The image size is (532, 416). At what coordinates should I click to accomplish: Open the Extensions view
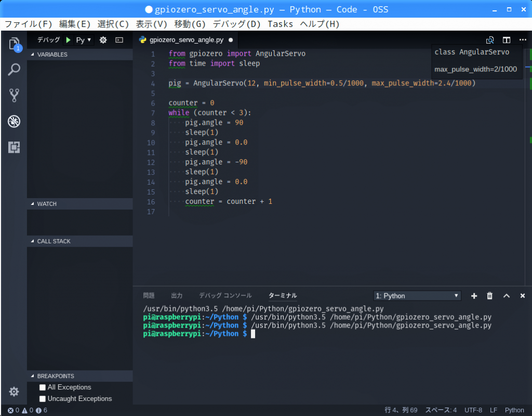(x=14, y=147)
